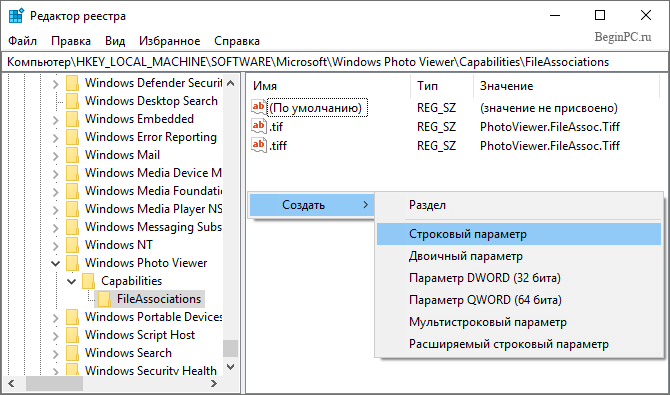Click the registry path address bar

pos(335,62)
